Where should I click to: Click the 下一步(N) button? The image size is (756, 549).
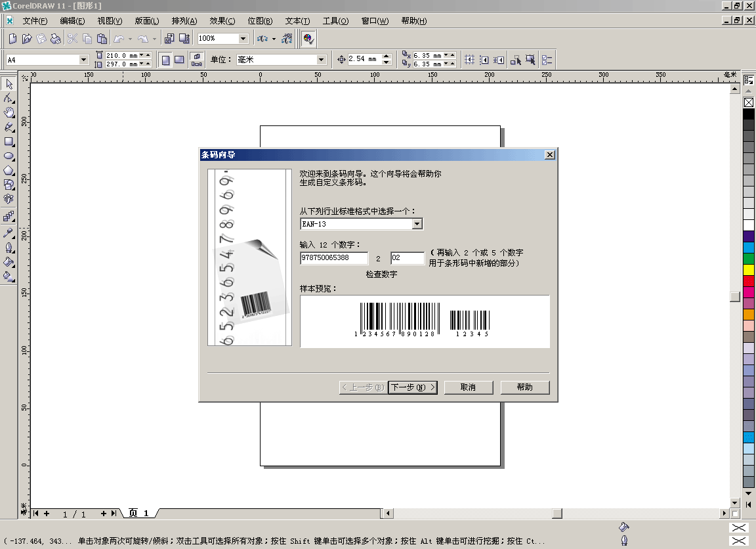click(413, 387)
